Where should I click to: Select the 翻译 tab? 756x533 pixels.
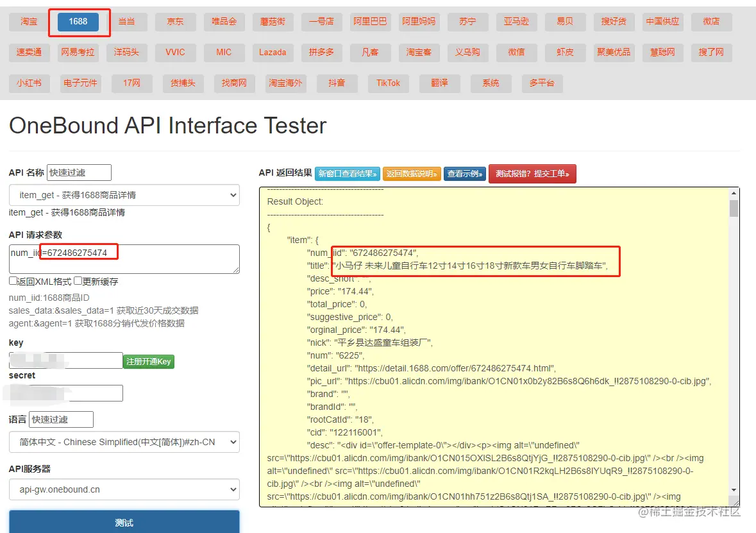(440, 83)
